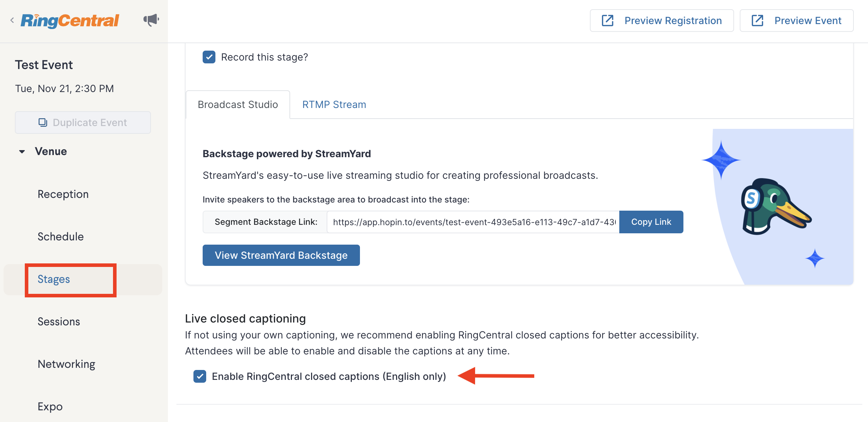Click the back chevron beside RingCentral logo
Screen dimensions: 868x422
pyautogui.click(x=12, y=20)
